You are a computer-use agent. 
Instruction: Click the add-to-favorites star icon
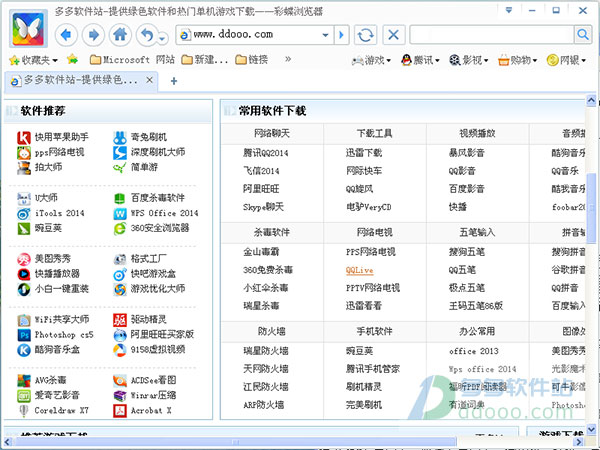point(72,59)
